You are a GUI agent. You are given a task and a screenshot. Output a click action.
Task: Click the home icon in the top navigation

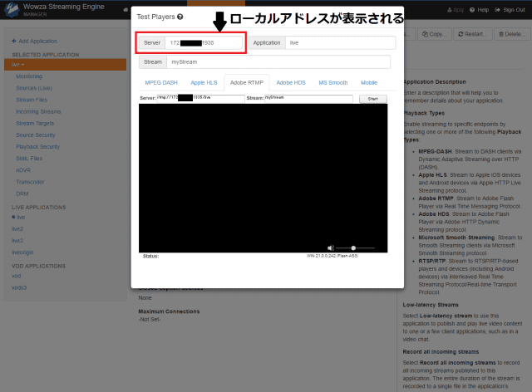[x=126, y=10]
